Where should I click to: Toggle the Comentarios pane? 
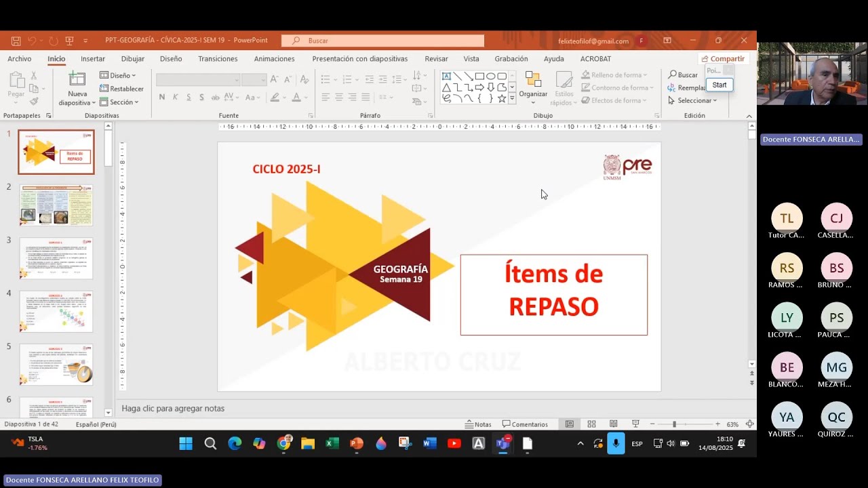click(525, 424)
